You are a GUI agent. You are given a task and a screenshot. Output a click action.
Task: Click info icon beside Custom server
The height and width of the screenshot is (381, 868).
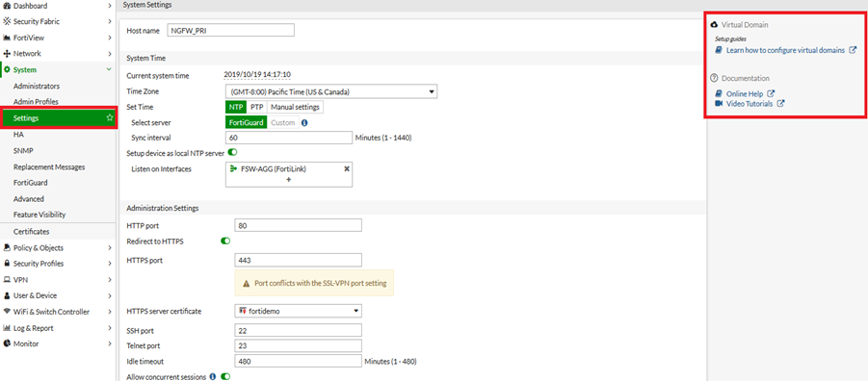[304, 123]
